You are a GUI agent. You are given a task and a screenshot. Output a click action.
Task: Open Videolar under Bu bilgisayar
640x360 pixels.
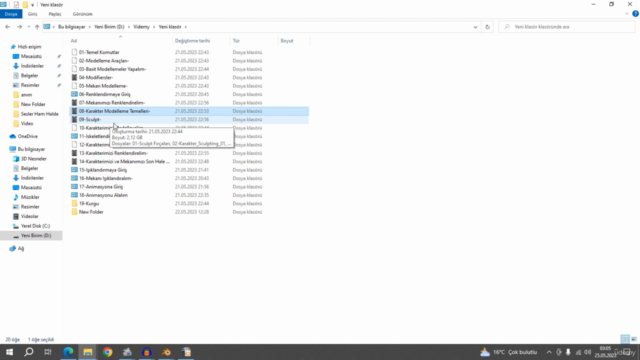coord(29,216)
